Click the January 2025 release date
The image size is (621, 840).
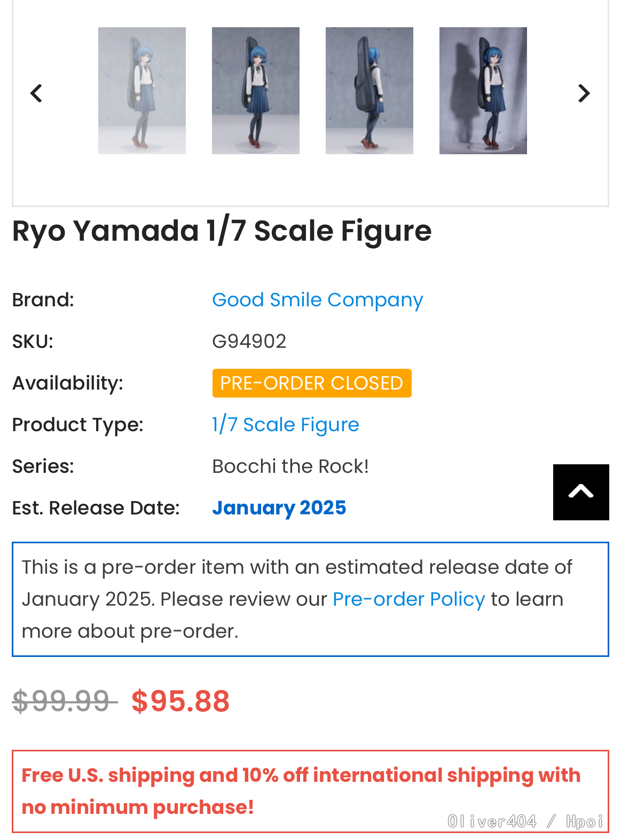point(279,508)
